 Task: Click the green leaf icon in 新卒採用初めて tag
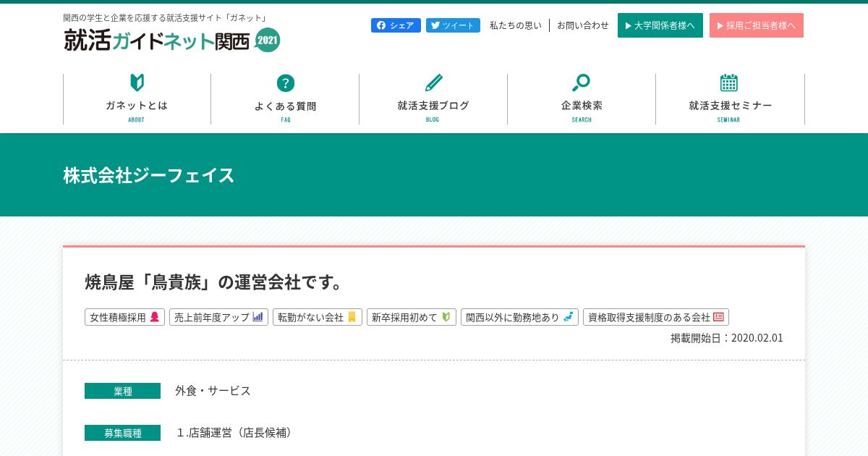tap(446, 317)
